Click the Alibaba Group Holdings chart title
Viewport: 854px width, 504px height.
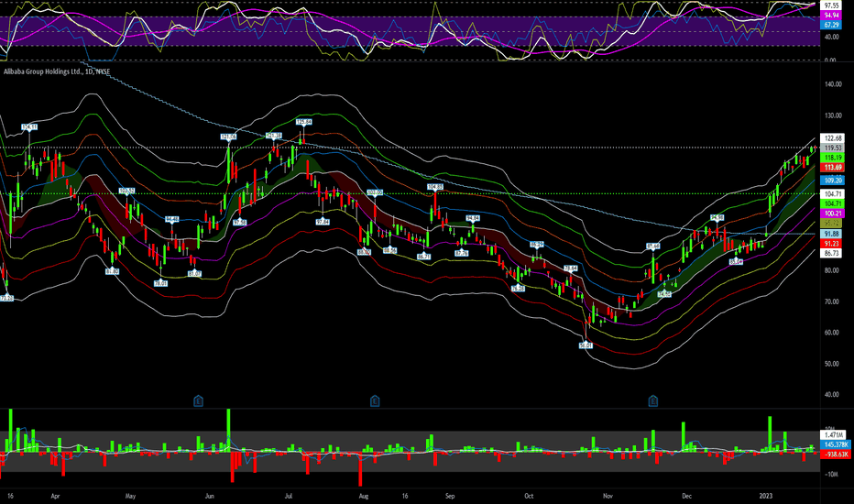pyautogui.click(x=57, y=71)
